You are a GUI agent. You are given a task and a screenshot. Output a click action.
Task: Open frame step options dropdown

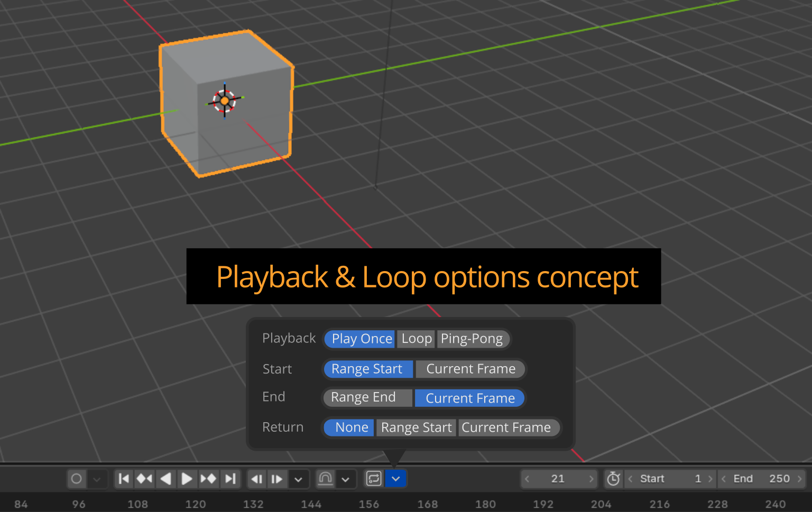pos(298,479)
